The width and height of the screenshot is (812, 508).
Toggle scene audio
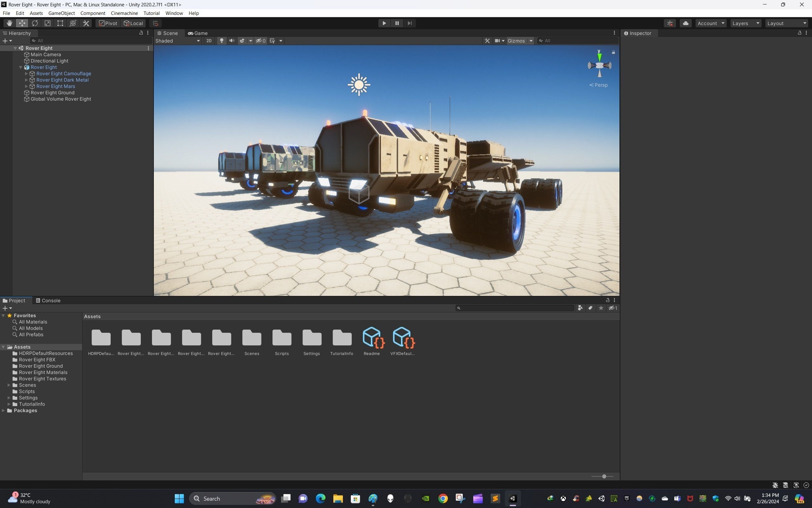click(x=232, y=41)
